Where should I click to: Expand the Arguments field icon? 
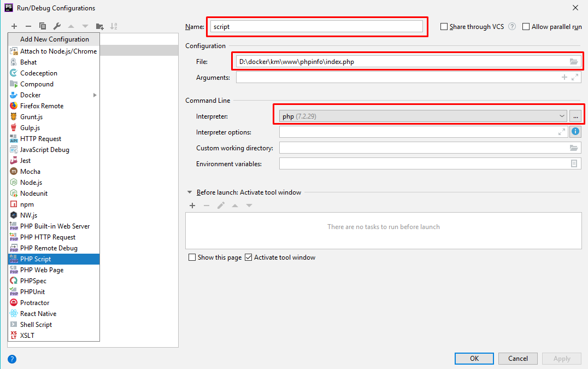[x=575, y=78]
